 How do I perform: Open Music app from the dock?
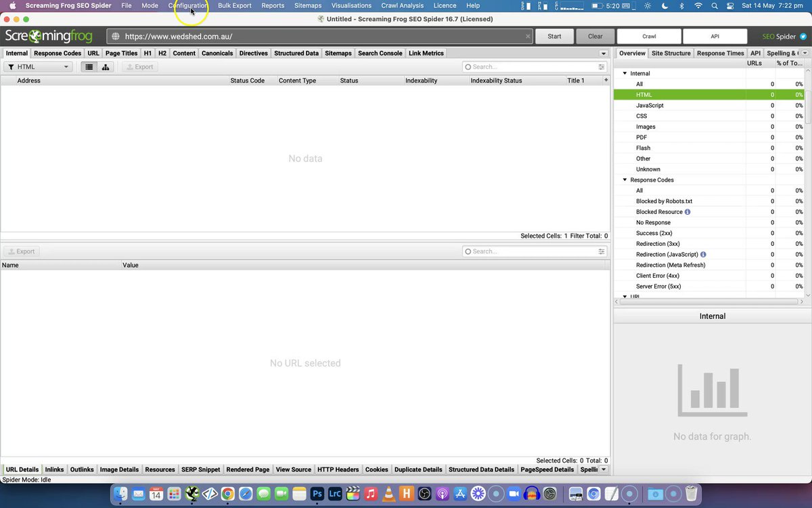coord(371,494)
